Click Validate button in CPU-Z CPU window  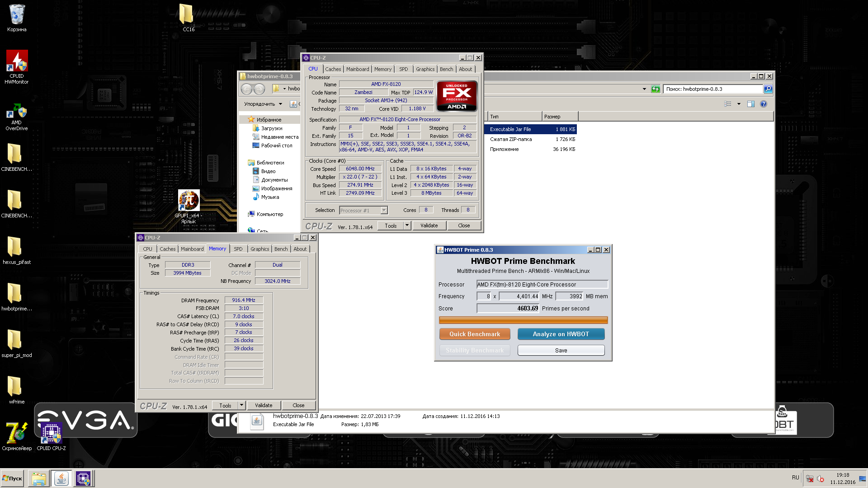429,225
